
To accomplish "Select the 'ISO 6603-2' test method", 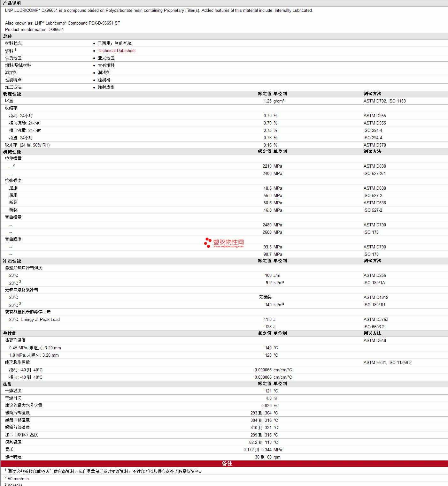I will click(374, 327).
